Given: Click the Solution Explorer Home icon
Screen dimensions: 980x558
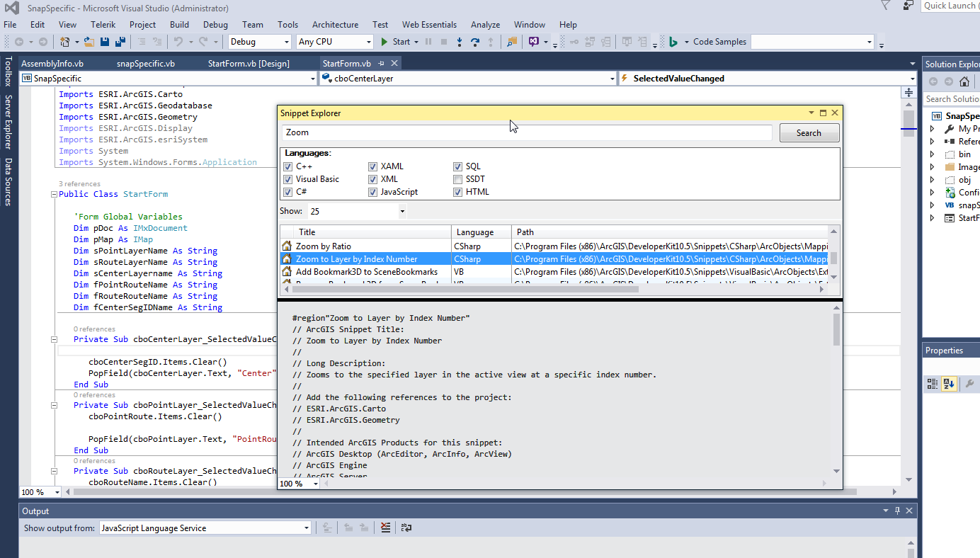Looking at the screenshot, I should point(964,81).
